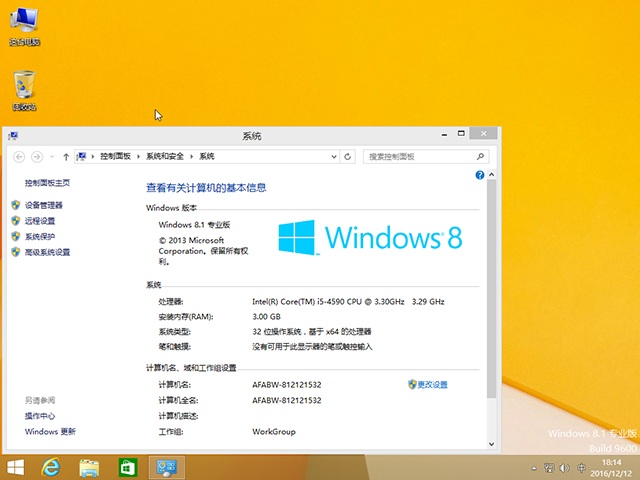This screenshot has width=640, height=480.
Task: Click the Forward navigation arrow
Action: point(37,157)
